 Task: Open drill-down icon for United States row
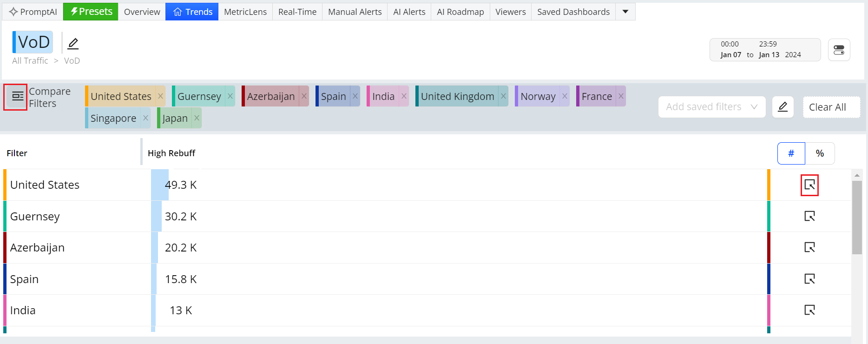(x=809, y=185)
